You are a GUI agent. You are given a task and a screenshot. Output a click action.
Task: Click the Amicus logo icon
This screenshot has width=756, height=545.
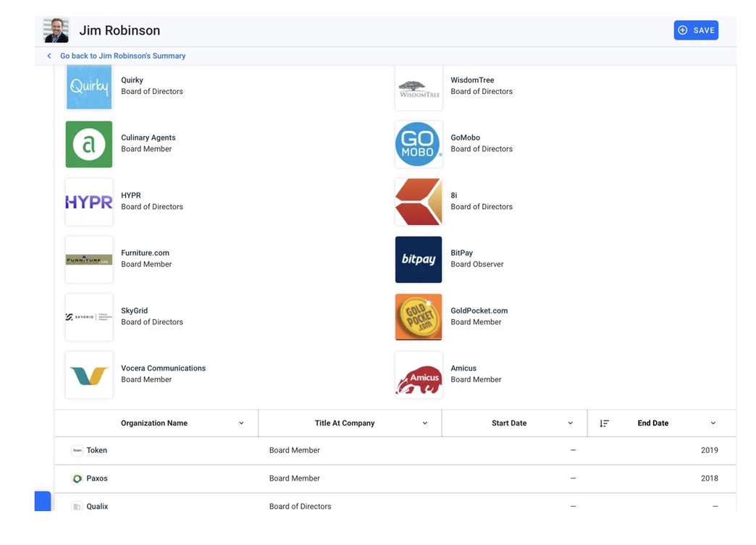pyautogui.click(x=419, y=375)
